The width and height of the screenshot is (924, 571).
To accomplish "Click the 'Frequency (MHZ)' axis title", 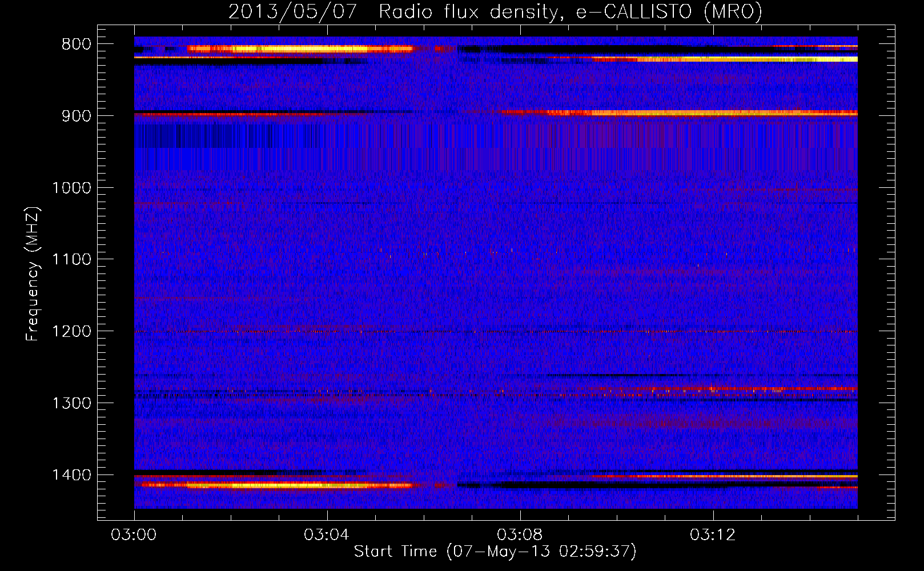I will tap(33, 274).
